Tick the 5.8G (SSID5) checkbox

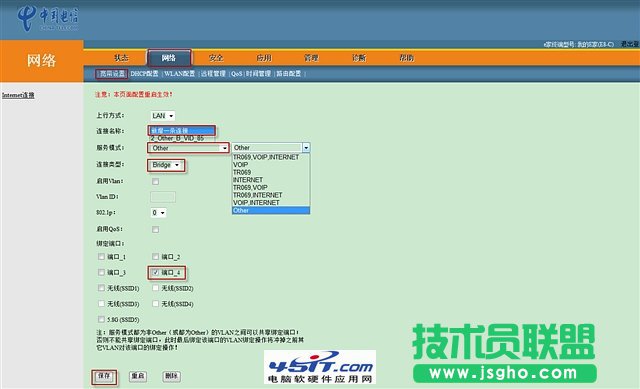(x=101, y=319)
